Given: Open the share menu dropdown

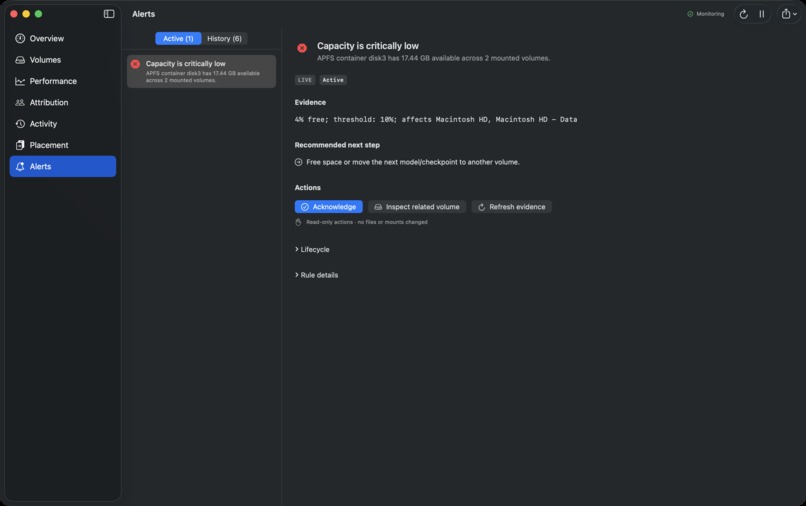Looking at the screenshot, I should pos(789,14).
